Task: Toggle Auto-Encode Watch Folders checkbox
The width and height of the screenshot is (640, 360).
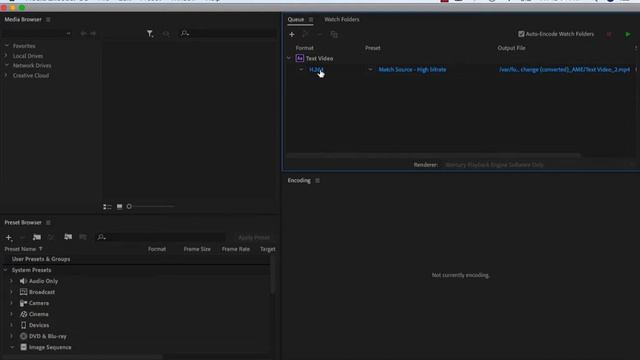Action: tap(521, 34)
